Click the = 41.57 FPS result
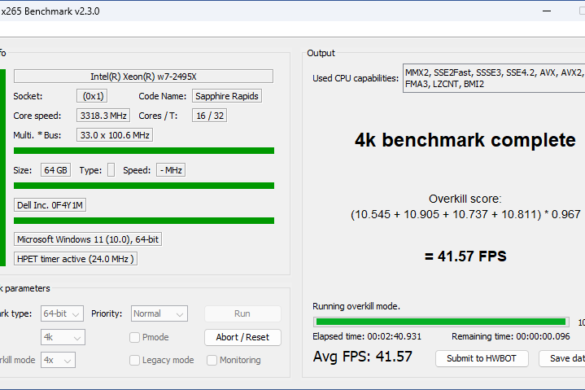 tap(465, 256)
